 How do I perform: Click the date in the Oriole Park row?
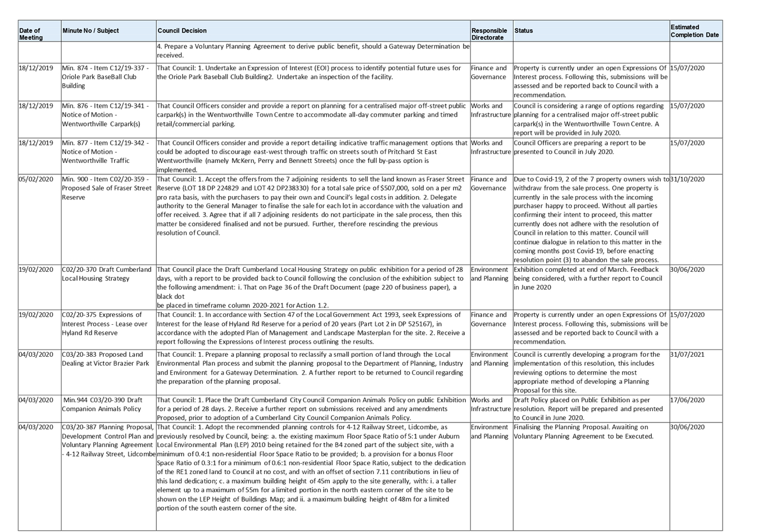pos(36,68)
